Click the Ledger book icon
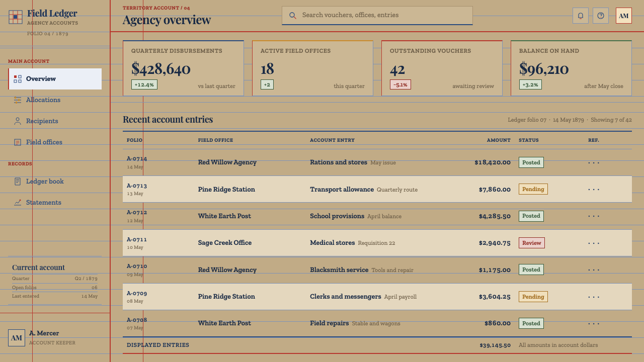Image resolution: width=644 pixels, height=362 pixels. pyautogui.click(x=18, y=182)
